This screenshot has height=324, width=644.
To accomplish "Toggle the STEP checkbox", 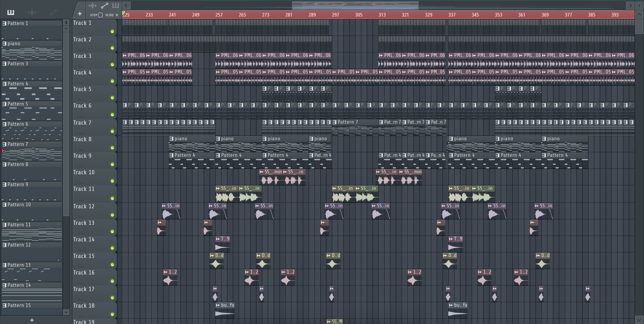I will pos(100,15).
